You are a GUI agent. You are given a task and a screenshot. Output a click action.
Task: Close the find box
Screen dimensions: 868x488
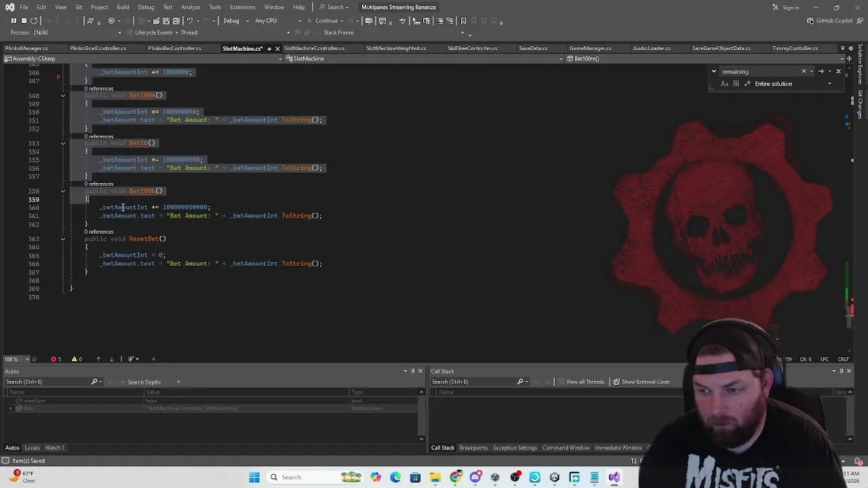click(x=838, y=71)
